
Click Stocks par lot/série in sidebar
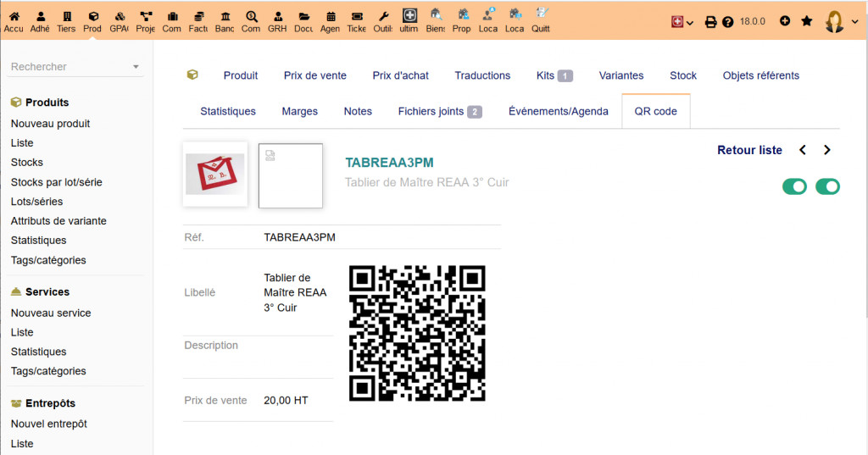(x=57, y=182)
